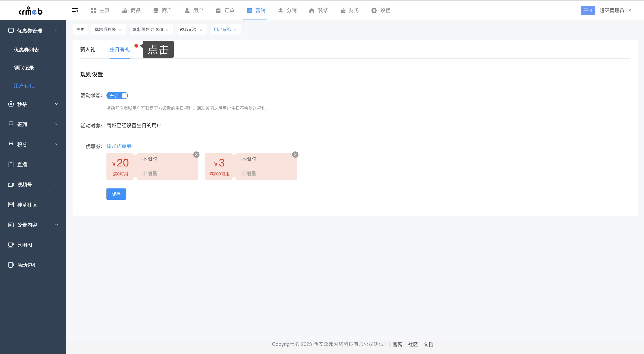Click the 种草社区 grid icon in sidebar

pos(11,205)
